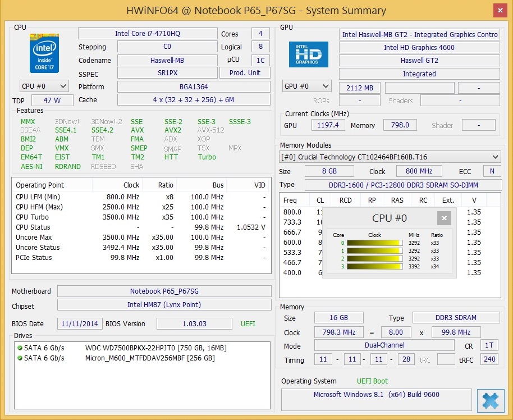The image size is (513, 420).
Task: Click the module Clock 800 MHz field
Action: 419,171
